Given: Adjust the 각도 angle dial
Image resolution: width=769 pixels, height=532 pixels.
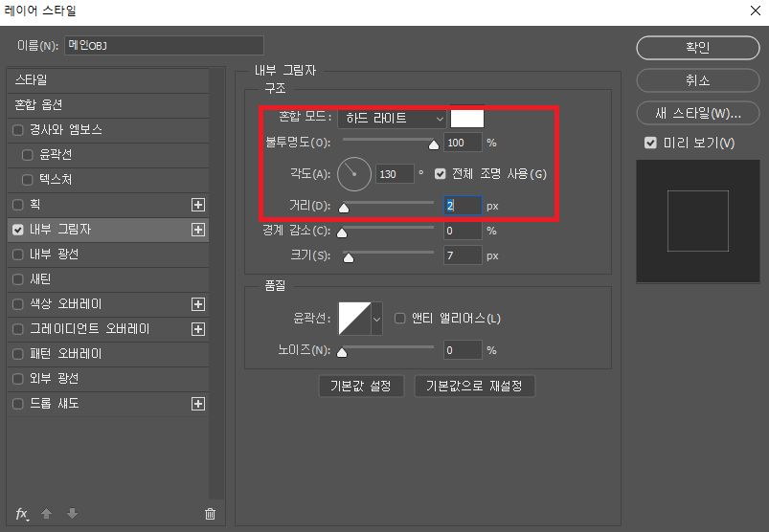Looking at the screenshot, I should tap(354, 174).
